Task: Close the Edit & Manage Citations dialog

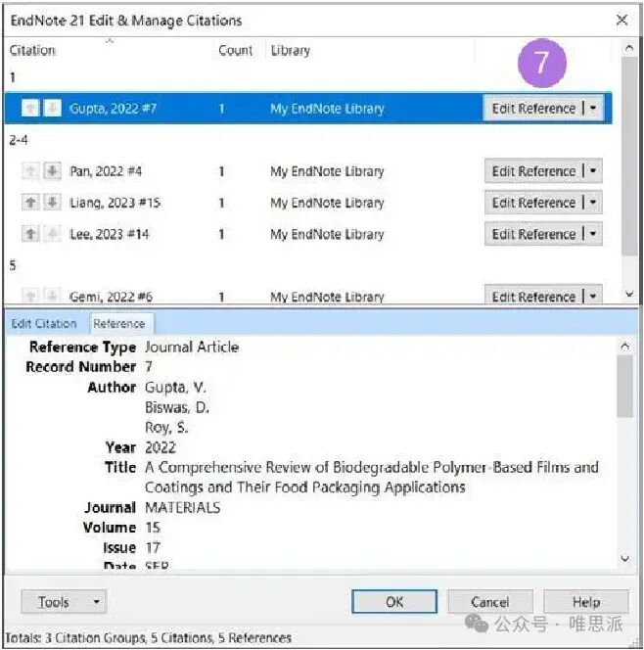Action: [621, 20]
